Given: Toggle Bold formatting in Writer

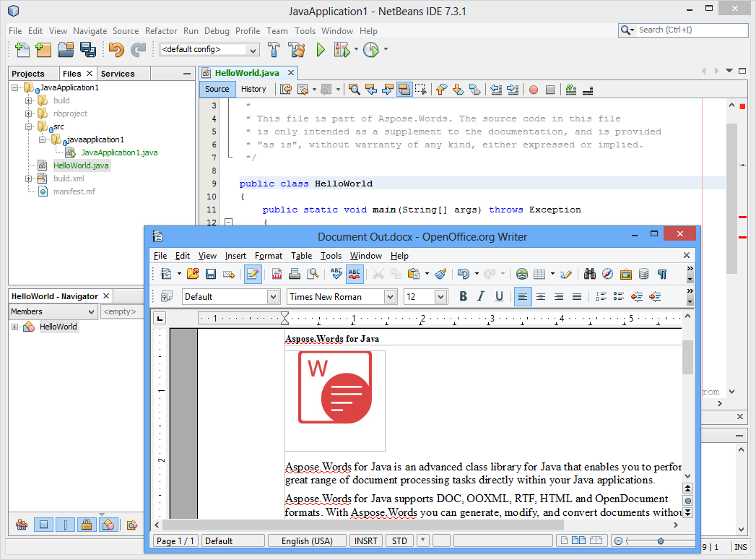Looking at the screenshot, I should 463,296.
